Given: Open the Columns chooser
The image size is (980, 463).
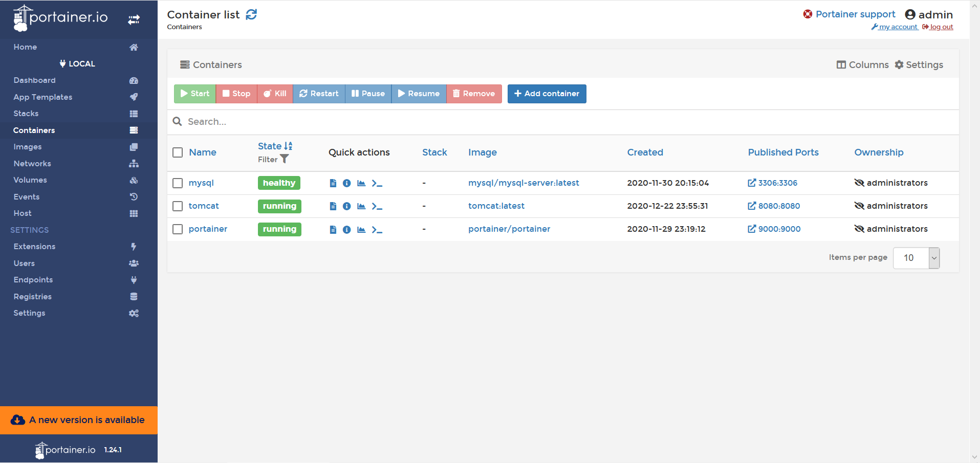Looking at the screenshot, I should click(x=862, y=65).
